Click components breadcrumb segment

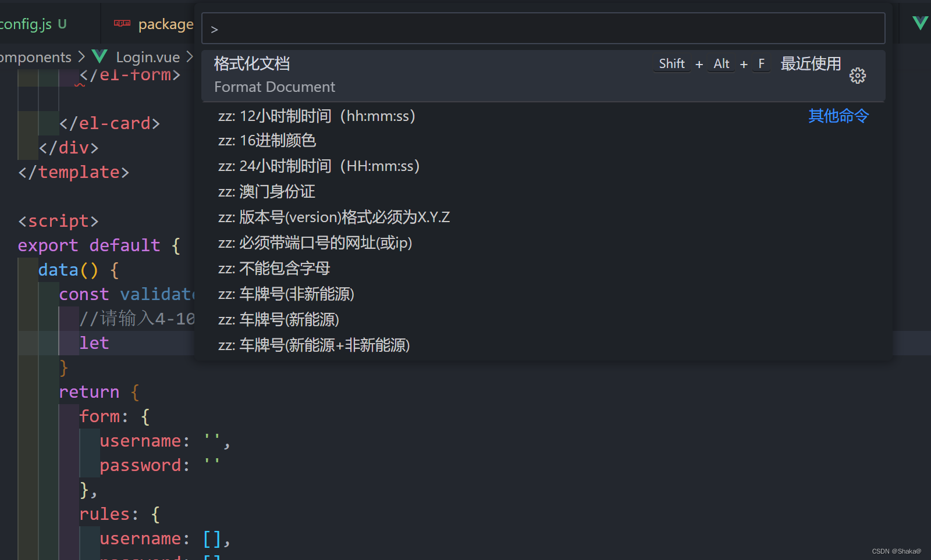tap(35, 57)
